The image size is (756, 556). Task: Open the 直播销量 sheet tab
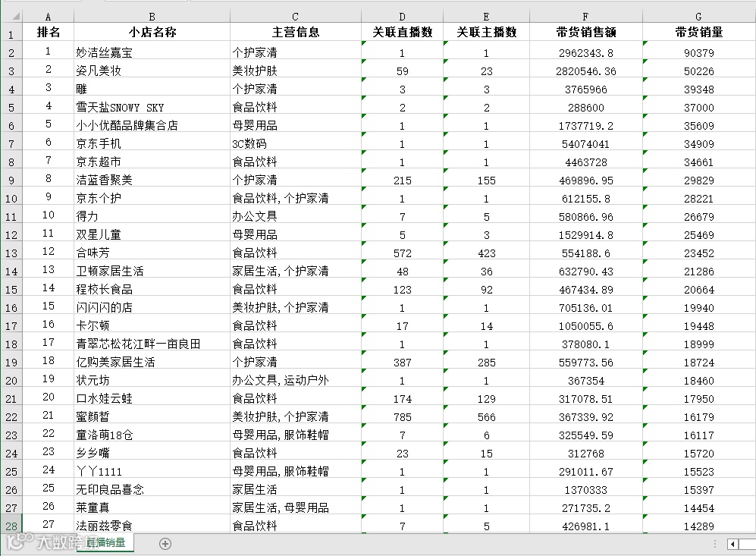[105, 542]
